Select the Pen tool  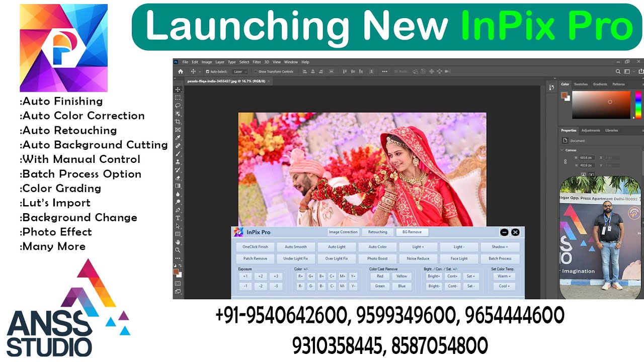pyautogui.click(x=178, y=210)
